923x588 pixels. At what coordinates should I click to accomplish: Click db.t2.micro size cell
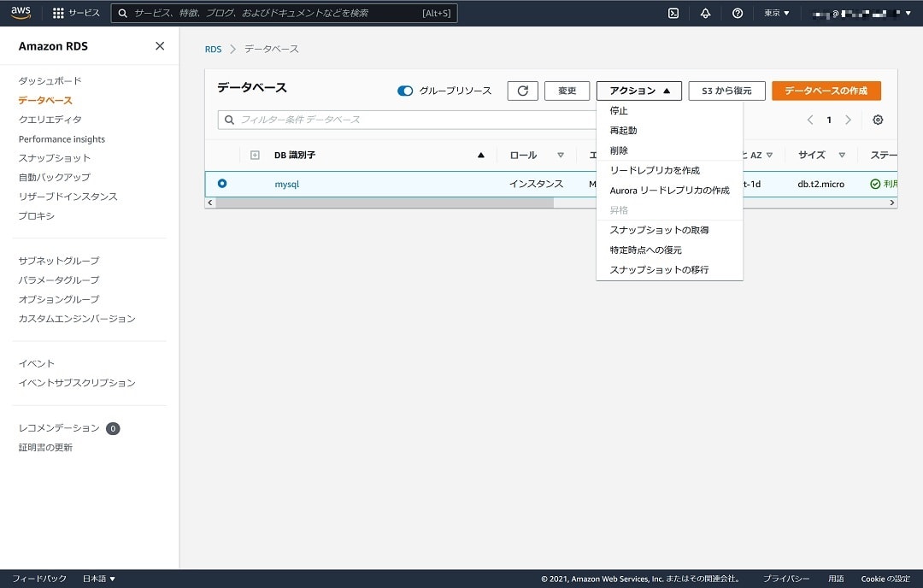pyautogui.click(x=820, y=184)
